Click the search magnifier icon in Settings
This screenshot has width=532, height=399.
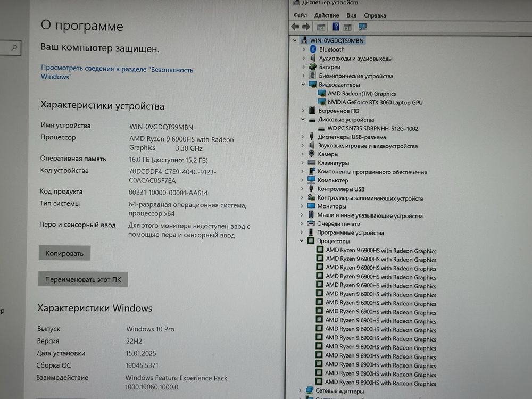pos(14,48)
